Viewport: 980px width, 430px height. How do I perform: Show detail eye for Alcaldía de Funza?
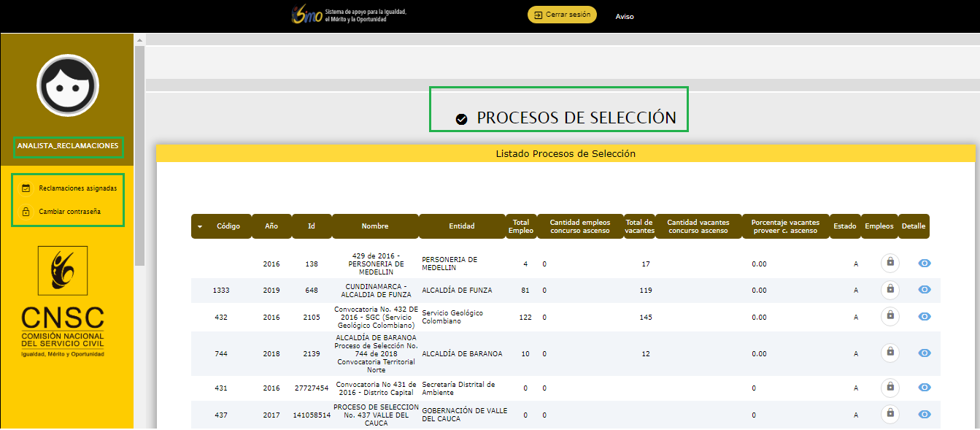(925, 290)
